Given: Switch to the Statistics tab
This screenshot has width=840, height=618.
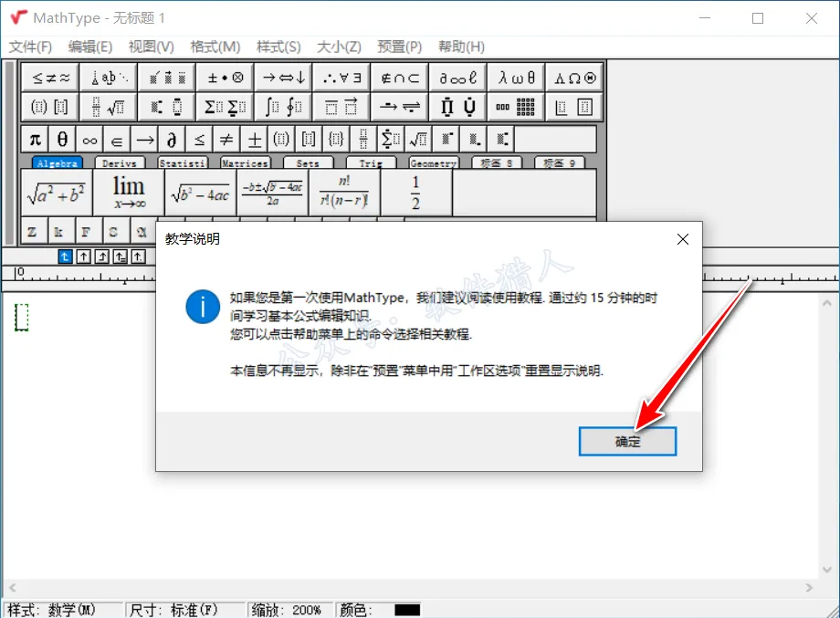Looking at the screenshot, I should click(x=182, y=162).
